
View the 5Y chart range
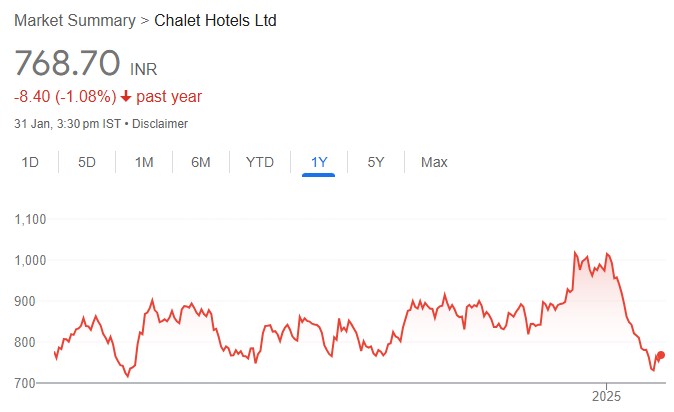[x=376, y=162]
